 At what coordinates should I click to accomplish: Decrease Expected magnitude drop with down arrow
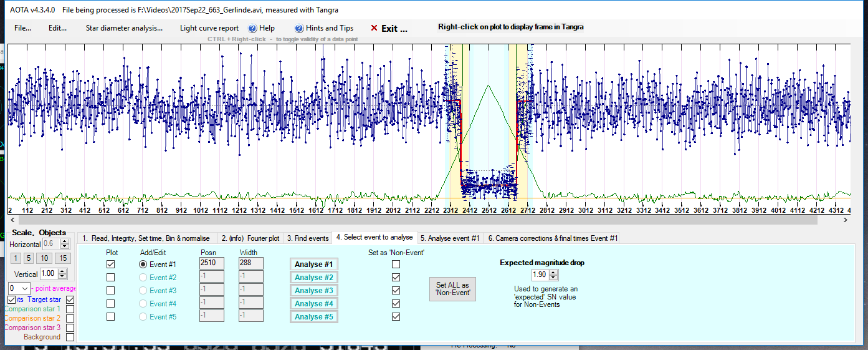click(553, 277)
